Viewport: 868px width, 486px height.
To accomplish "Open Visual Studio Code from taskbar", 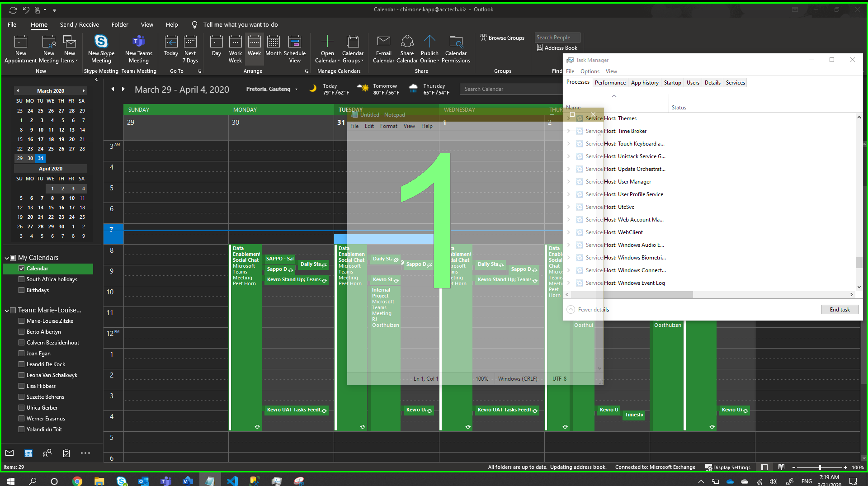I will pyautogui.click(x=232, y=481).
